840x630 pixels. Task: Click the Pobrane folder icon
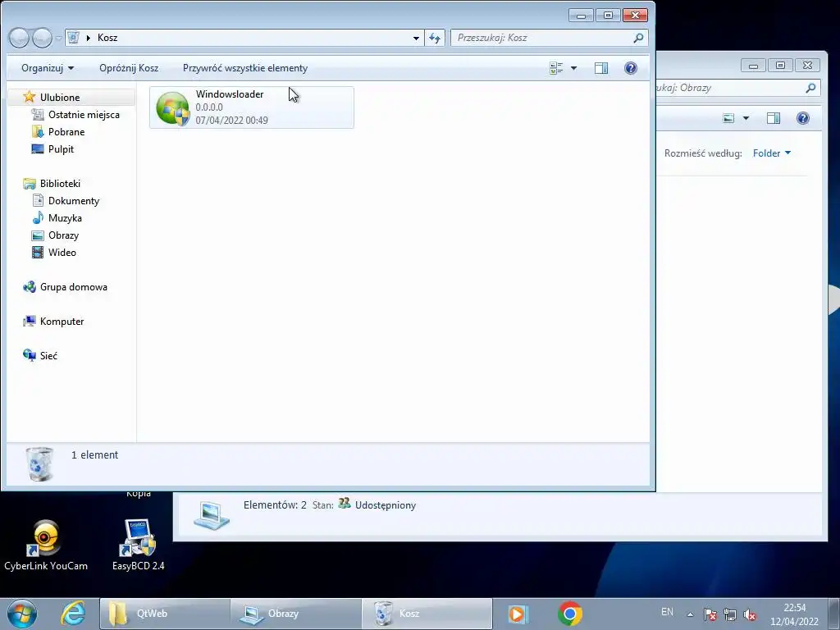click(38, 131)
